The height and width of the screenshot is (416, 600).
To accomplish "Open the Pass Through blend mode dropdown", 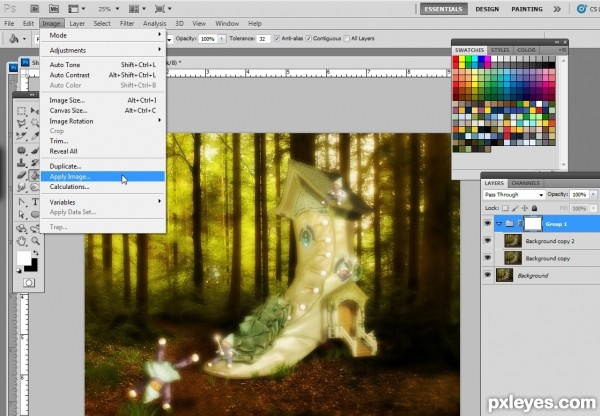I will pos(514,194).
